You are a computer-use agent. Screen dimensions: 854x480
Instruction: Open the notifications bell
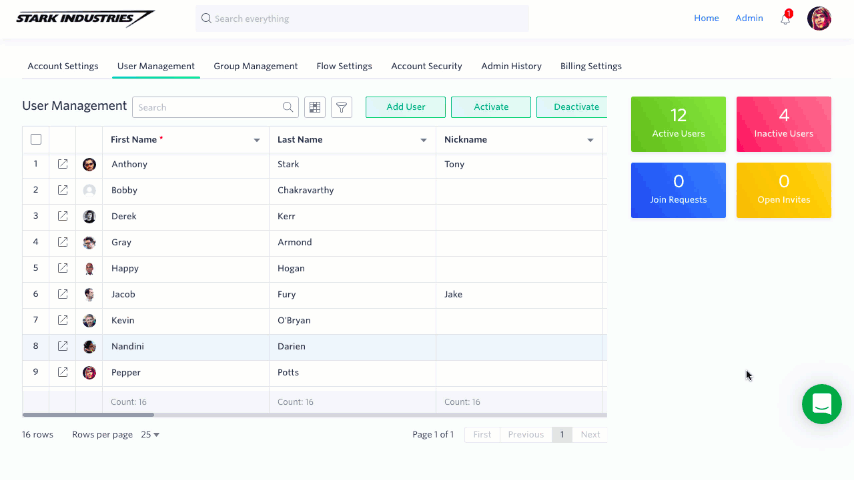click(x=785, y=19)
